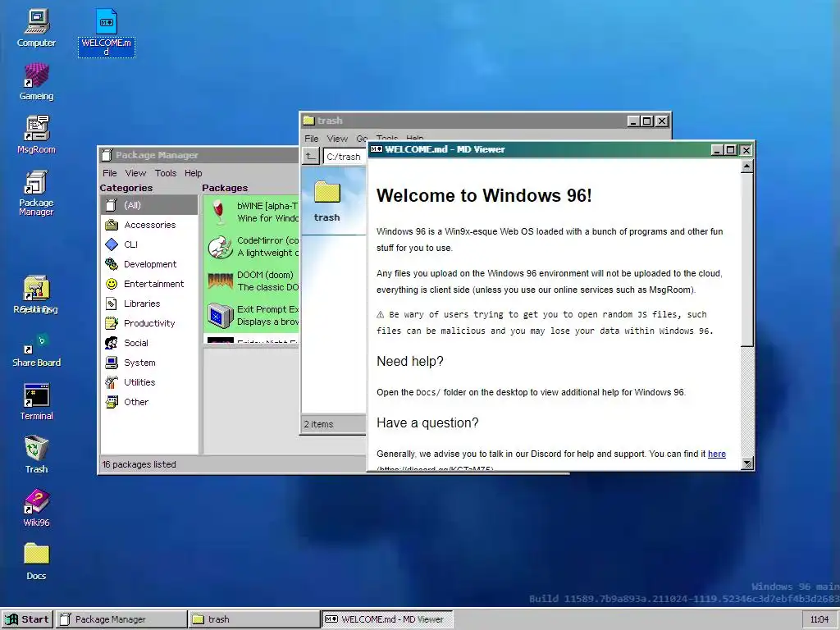Open the trash window File menu
Screen dimensions: 840x630
[x=311, y=139]
